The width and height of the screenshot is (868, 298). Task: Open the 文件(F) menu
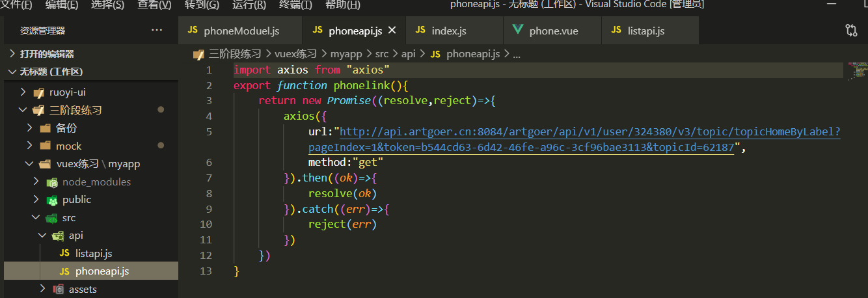tap(18, 5)
